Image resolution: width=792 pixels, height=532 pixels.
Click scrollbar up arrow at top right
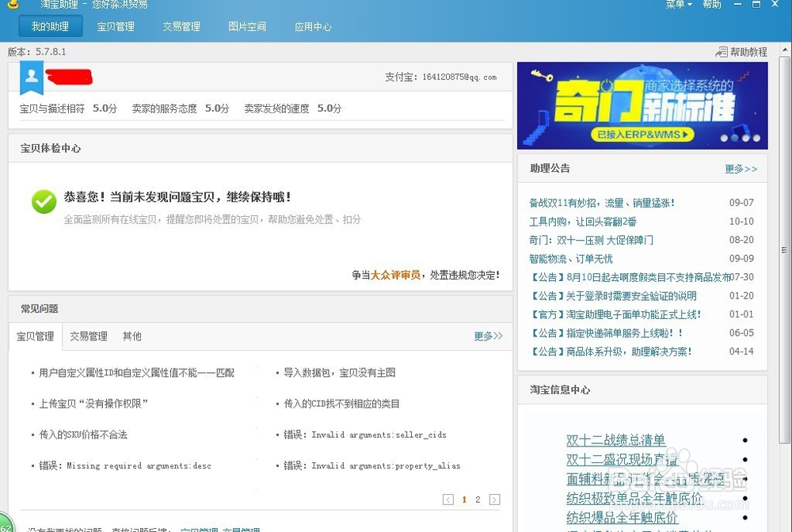(x=784, y=50)
